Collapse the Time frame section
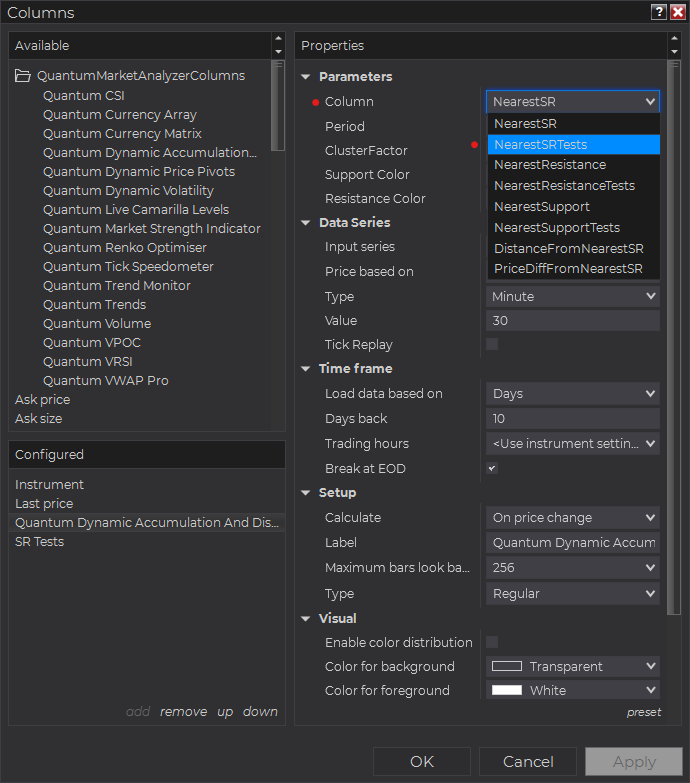The height and width of the screenshot is (783, 690). pos(306,369)
